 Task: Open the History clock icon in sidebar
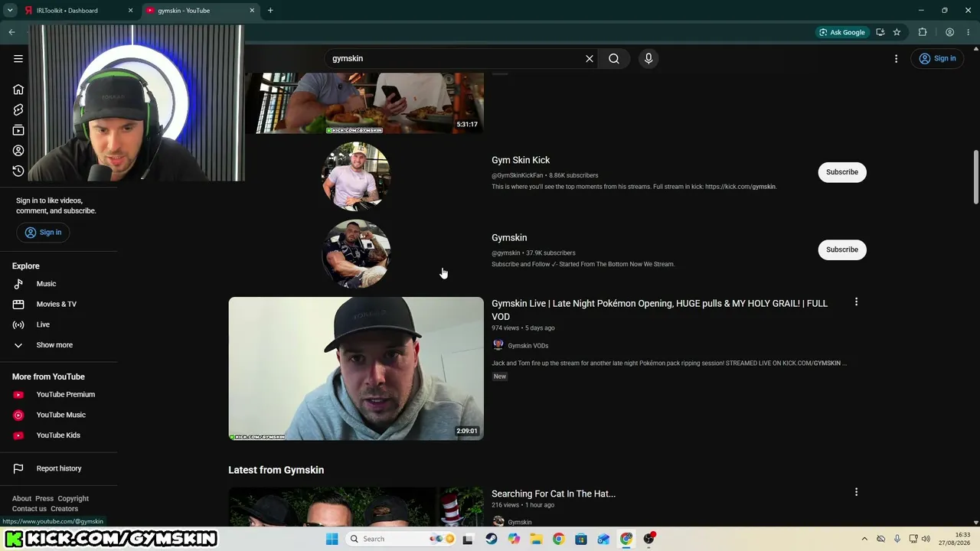coord(18,171)
